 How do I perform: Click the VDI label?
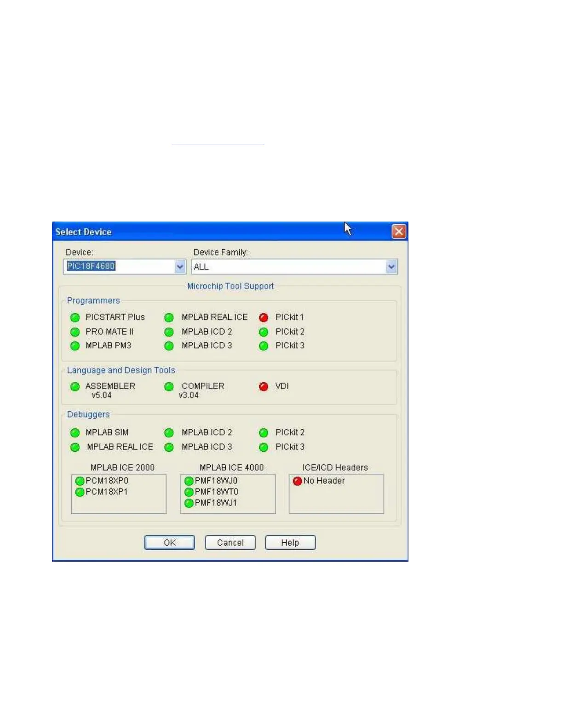tap(282, 386)
